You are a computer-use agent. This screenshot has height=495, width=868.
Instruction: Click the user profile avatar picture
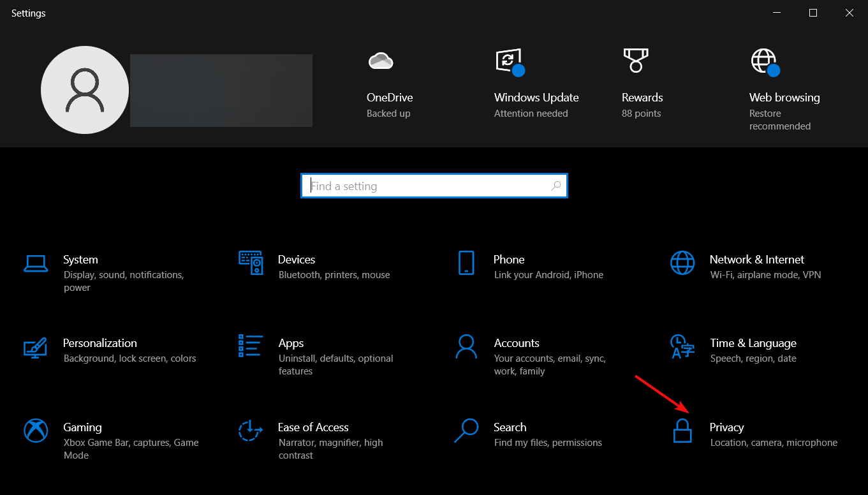coord(85,90)
